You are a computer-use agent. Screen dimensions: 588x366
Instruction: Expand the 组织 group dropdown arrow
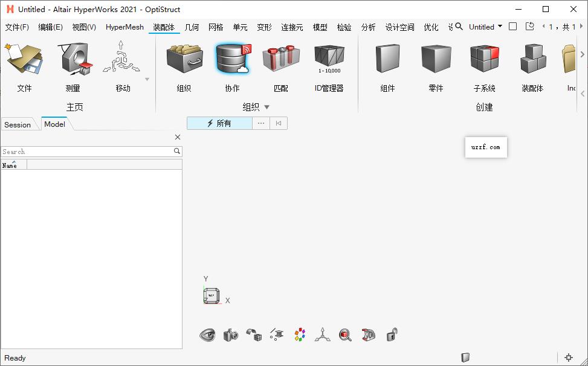click(x=267, y=107)
